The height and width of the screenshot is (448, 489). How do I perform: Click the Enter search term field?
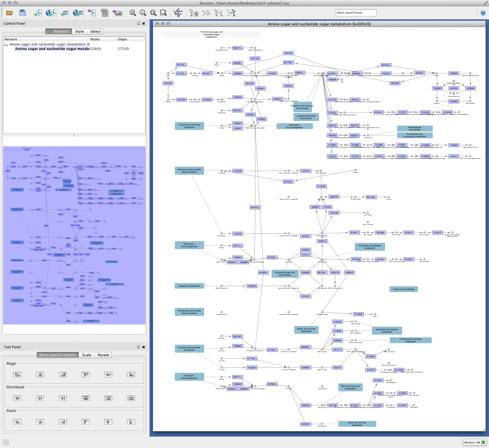pos(356,13)
